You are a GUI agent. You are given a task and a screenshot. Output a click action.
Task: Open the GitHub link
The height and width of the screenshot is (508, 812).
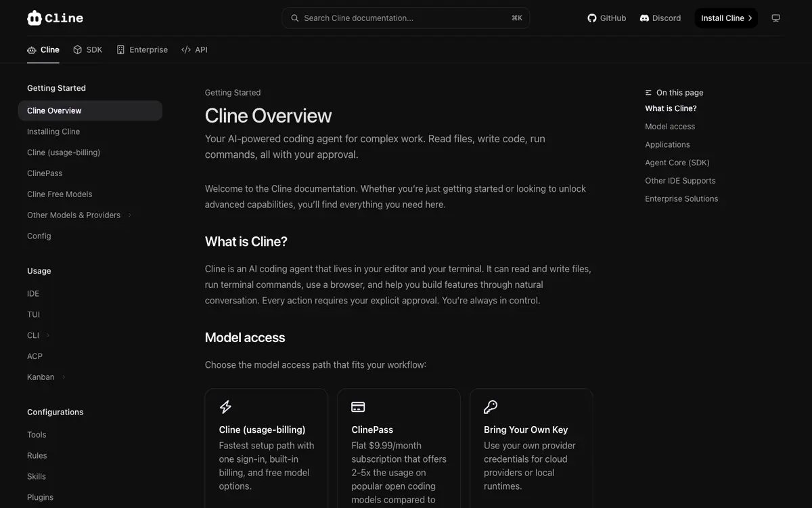(x=607, y=18)
